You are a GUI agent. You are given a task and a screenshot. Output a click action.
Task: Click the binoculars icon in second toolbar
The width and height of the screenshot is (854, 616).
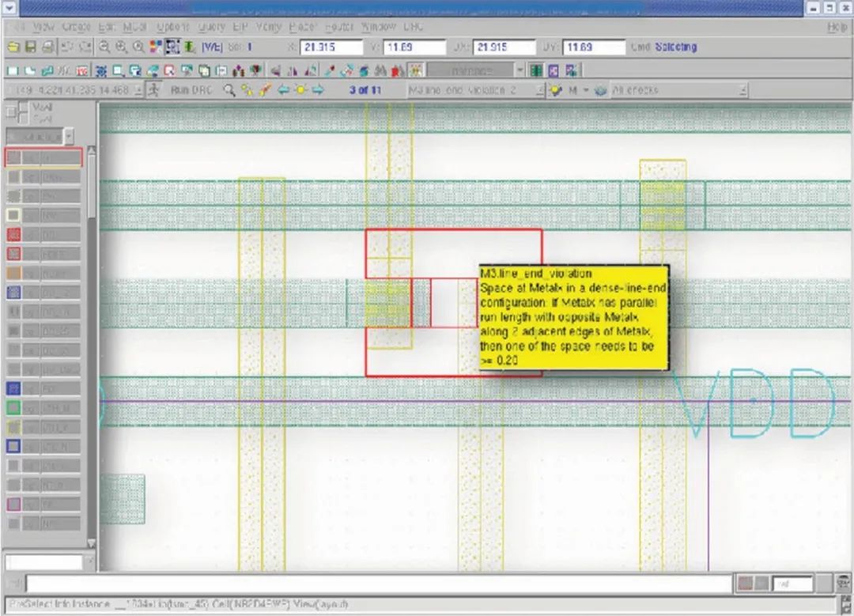tap(380, 70)
